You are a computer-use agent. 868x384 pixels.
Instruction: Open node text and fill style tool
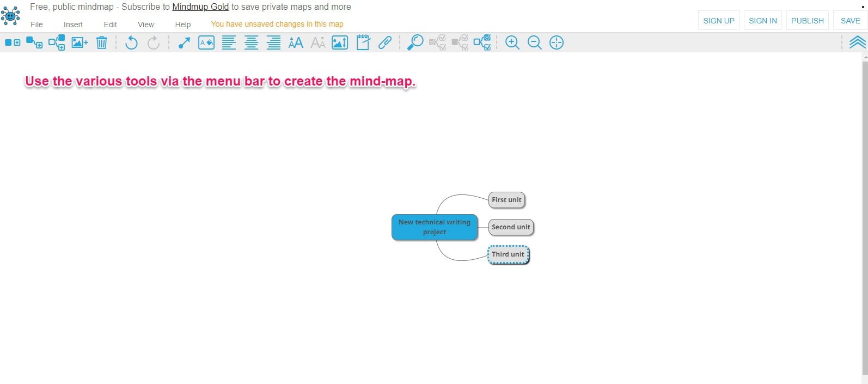[206, 42]
